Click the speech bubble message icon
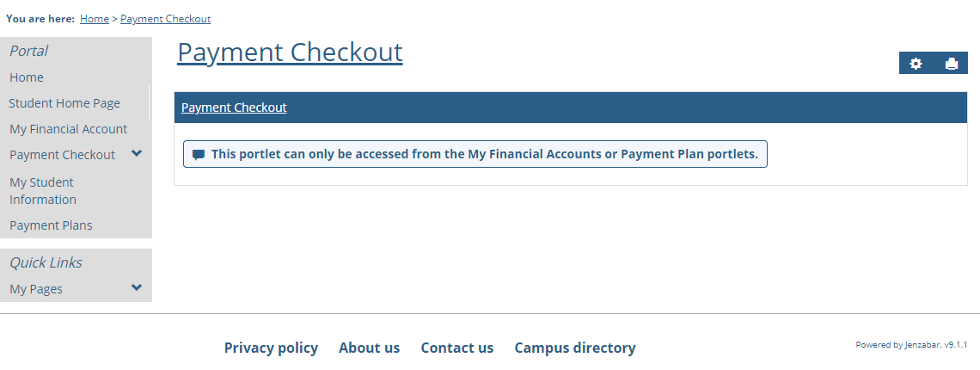The image size is (980, 370). click(199, 155)
